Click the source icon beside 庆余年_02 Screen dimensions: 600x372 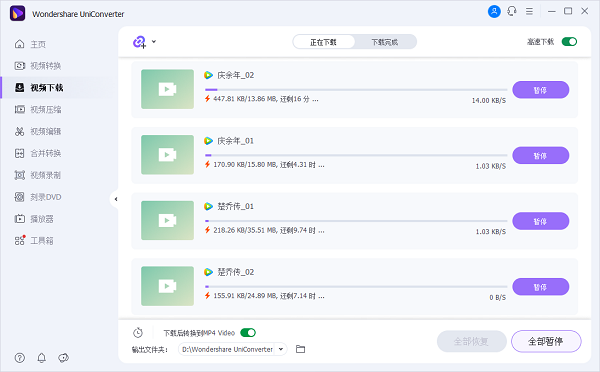pos(208,75)
